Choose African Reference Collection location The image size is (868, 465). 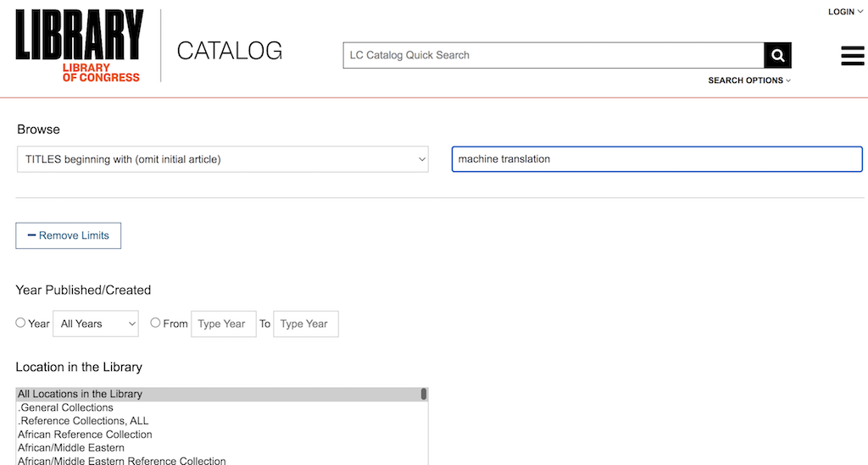pyautogui.click(x=85, y=435)
